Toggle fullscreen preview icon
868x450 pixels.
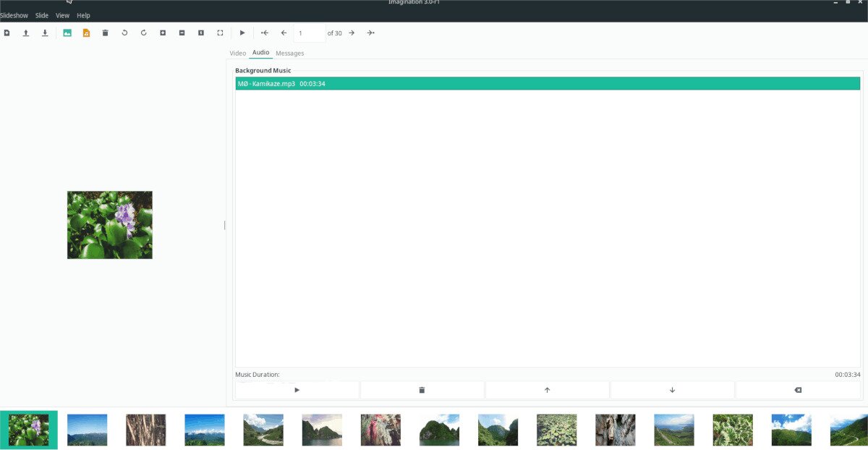(220, 33)
